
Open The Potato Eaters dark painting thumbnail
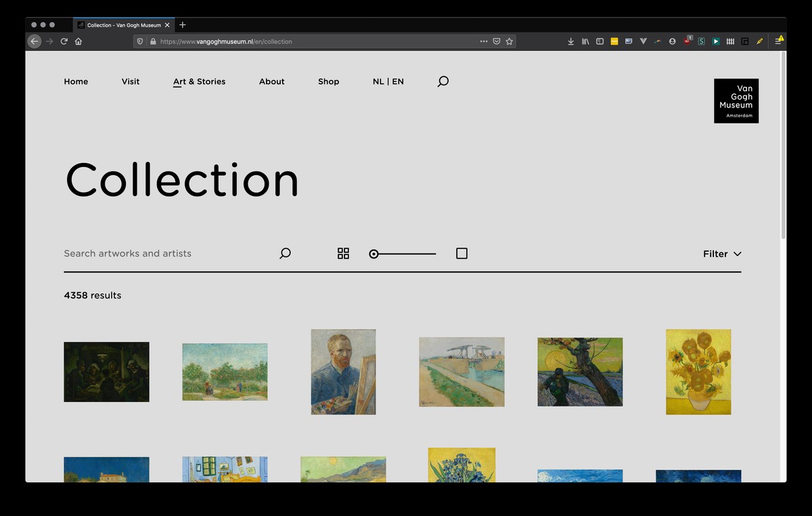point(106,372)
